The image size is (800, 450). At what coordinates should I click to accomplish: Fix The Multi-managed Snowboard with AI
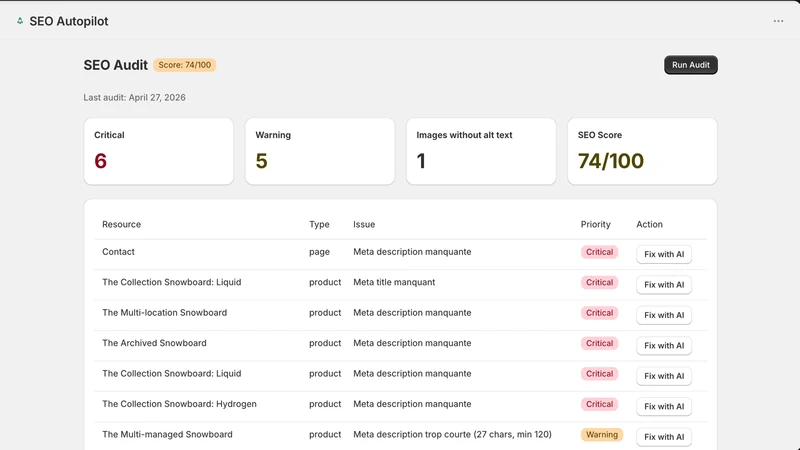[x=664, y=437]
